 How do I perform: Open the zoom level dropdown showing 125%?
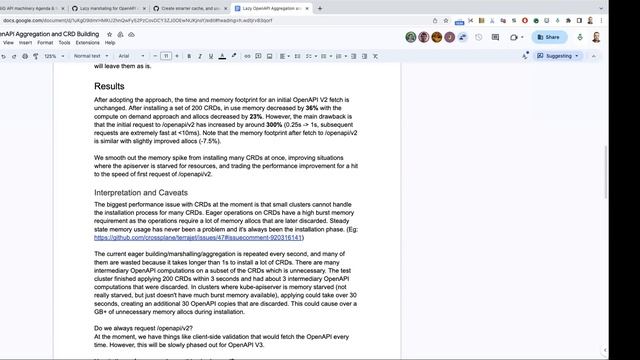pyautogui.click(x=54, y=56)
